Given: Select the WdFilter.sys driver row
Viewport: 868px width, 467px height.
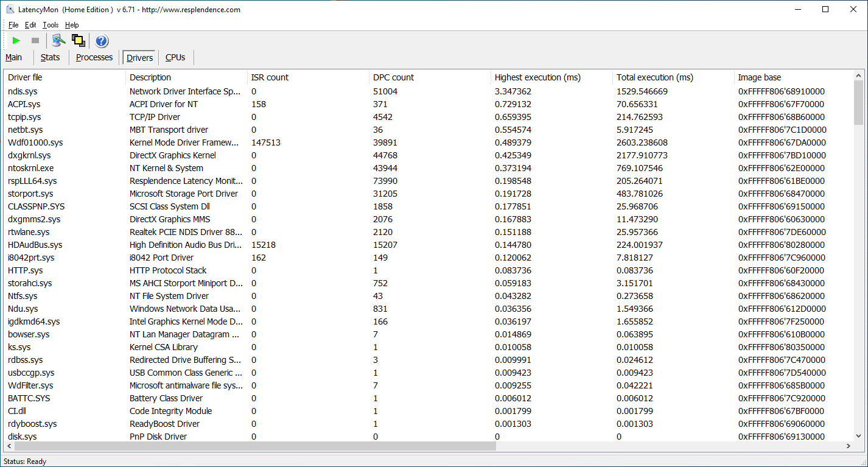Looking at the screenshot, I should [x=429, y=385].
